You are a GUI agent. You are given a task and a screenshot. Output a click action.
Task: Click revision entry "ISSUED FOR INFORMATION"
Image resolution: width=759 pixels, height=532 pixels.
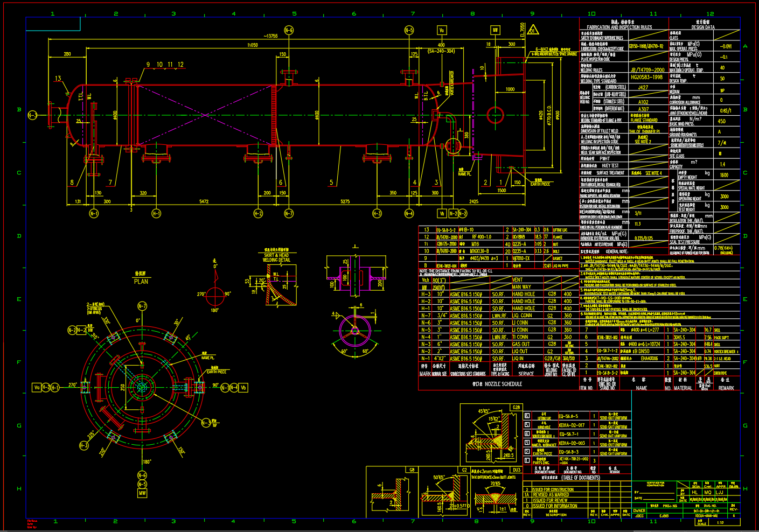pyautogui.click(x=555, y=506)
